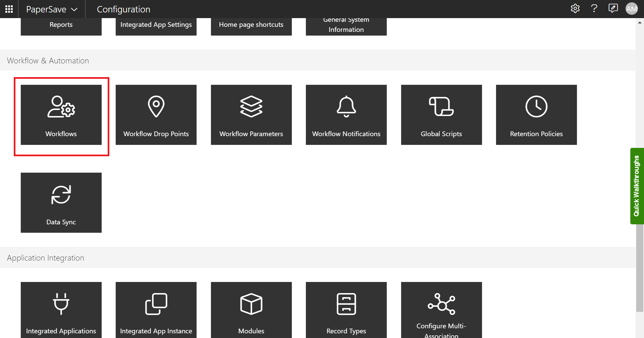
Task: Open Home page shortcuts tile
Action: click(x=251, y=26)
